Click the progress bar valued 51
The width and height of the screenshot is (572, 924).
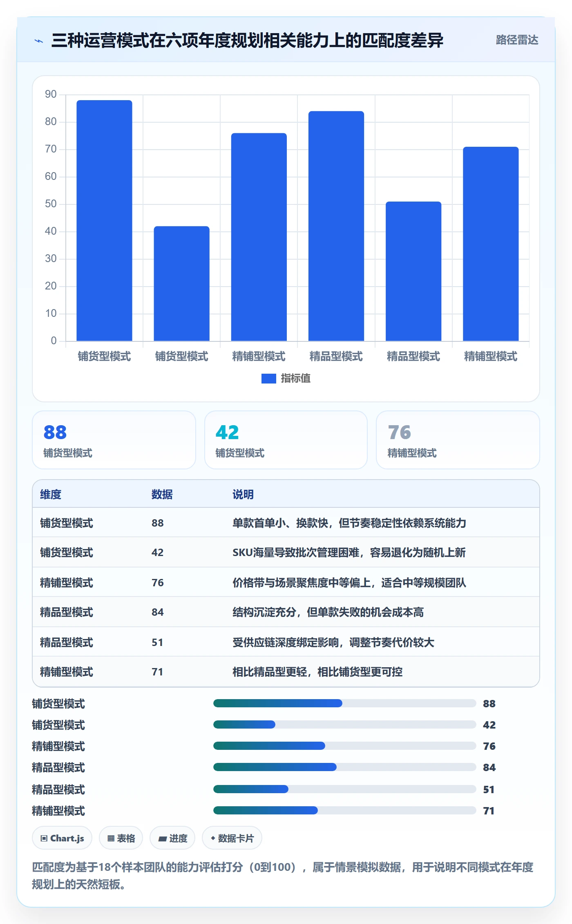click(344, 789)
